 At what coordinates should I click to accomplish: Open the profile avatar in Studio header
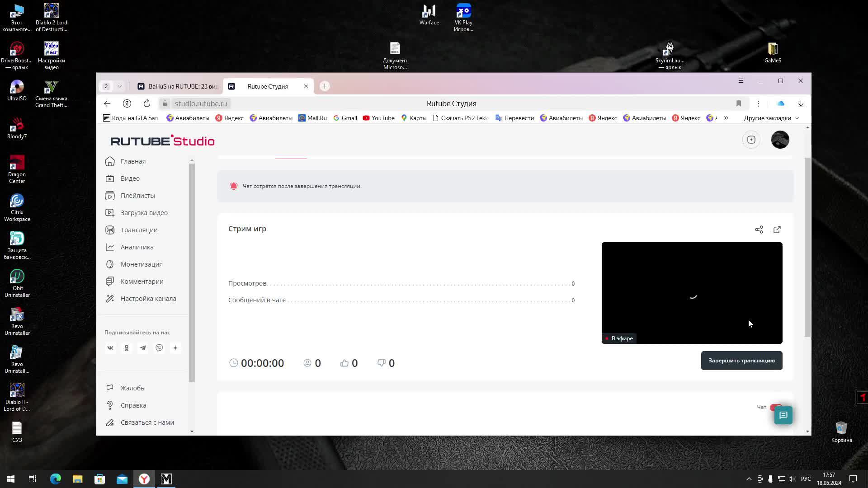(x=780, y=140)
